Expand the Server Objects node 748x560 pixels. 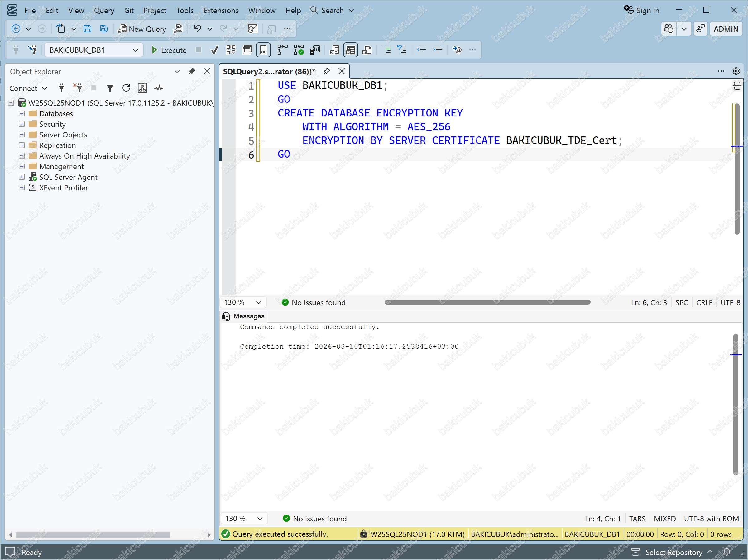pos(22,135)
